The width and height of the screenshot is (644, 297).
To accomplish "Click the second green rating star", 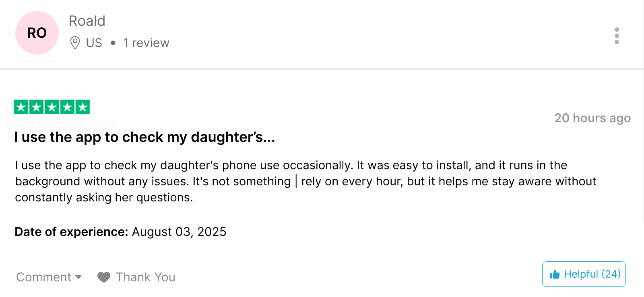I will 37,107.
